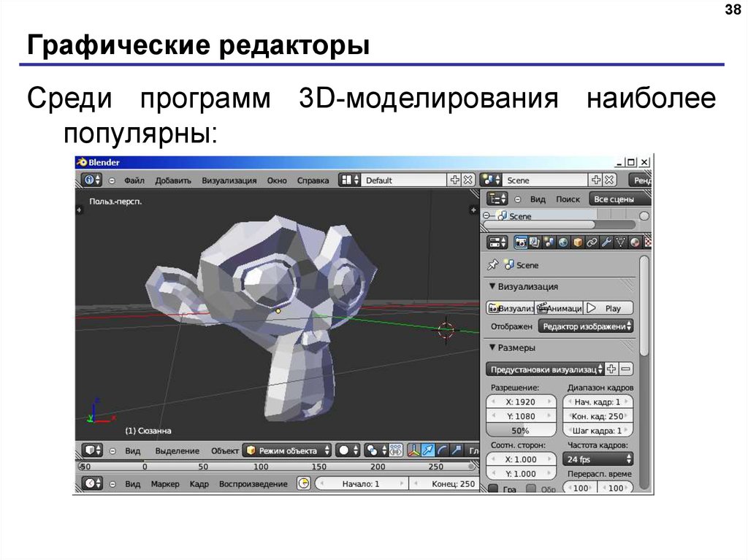This screenshot has width=748, height=560.
Task: Open the Outliner editor type selector
Action: pos(497,199)
